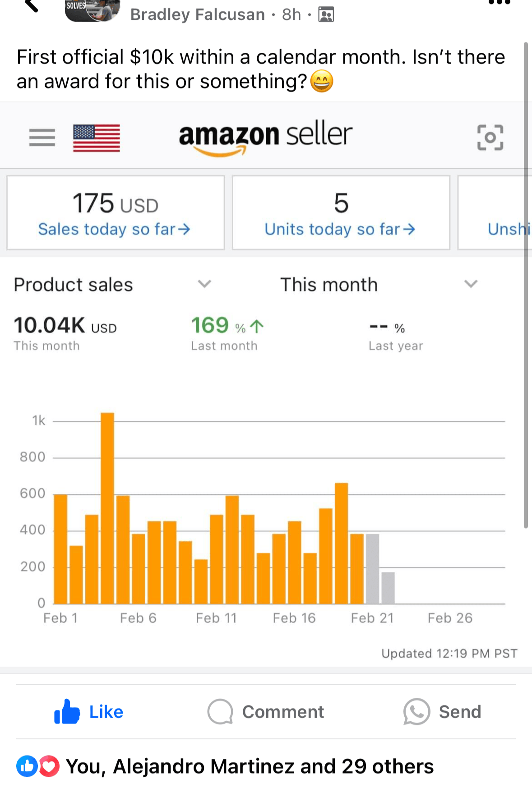Image resolution: width=532 pixels, height=798 pixels.
Task: Expand the This month period dropdown
Action: (x=470, y=284)
